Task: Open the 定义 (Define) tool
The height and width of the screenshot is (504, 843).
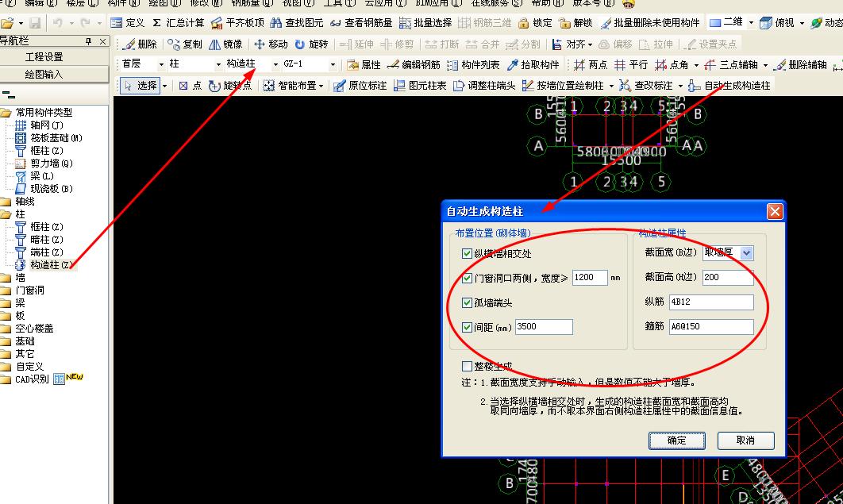Action: point(128,22)
